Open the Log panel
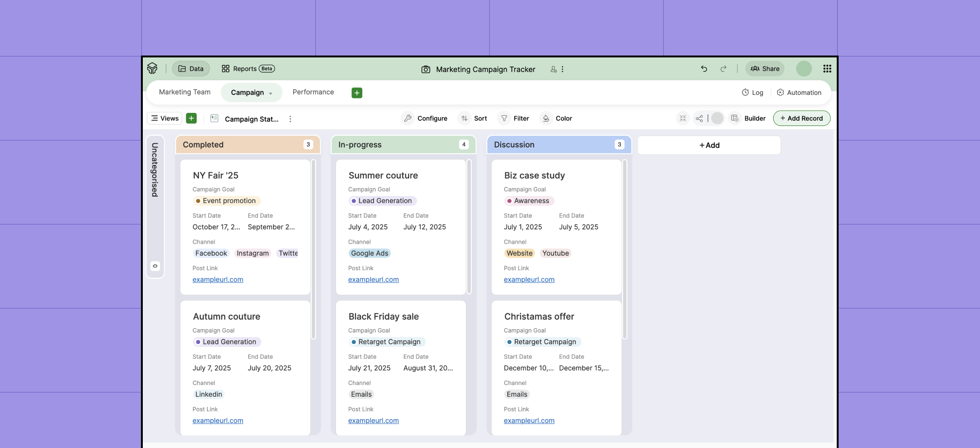 pyautogui.click(x=752, y=92)
